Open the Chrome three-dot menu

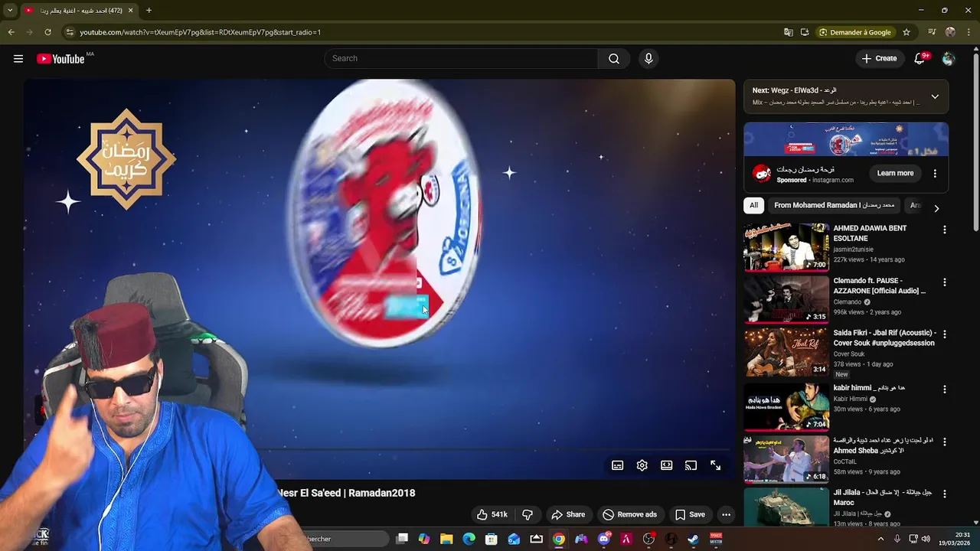pos(968,32)
